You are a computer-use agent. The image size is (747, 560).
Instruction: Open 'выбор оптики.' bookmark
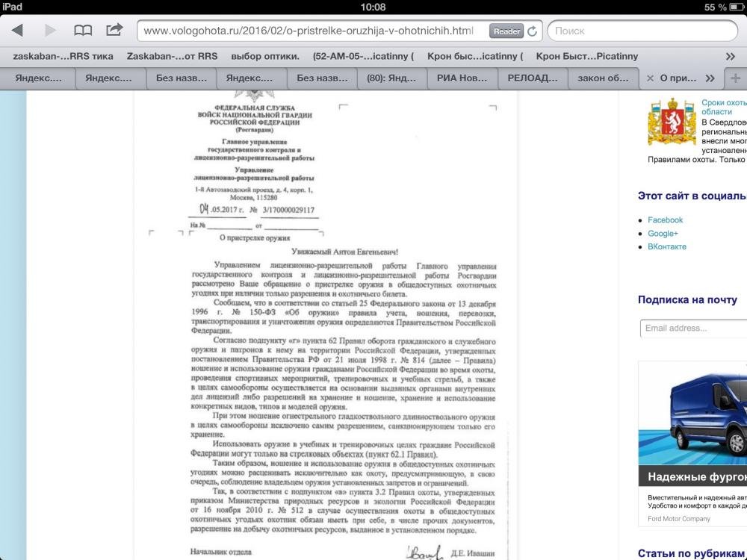[x=265, y=56]
